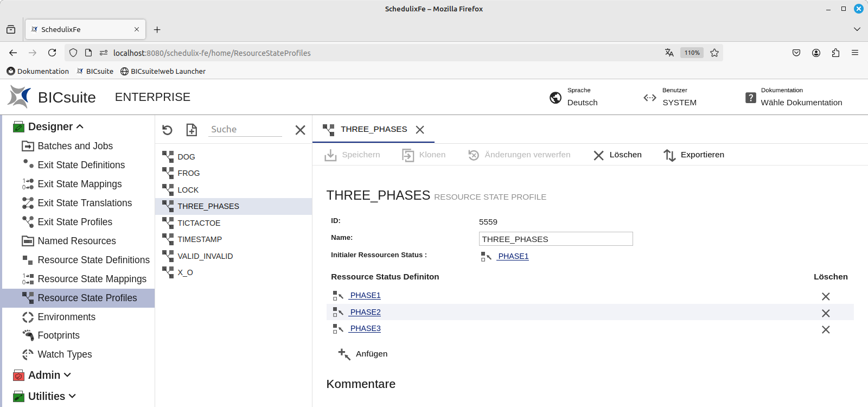Clear the search with the X icon

coord(300,130)
